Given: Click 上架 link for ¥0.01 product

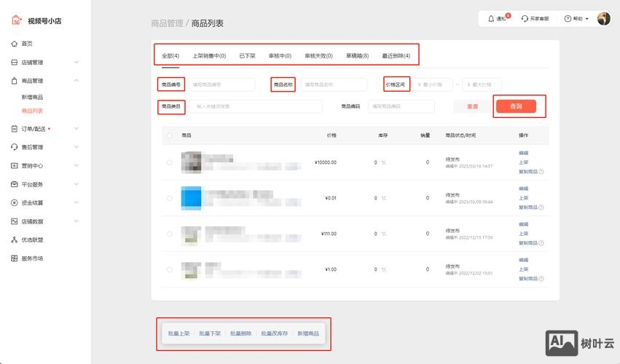Looking at the screenshot, I should pyautogui.click(x=524, y=198).
